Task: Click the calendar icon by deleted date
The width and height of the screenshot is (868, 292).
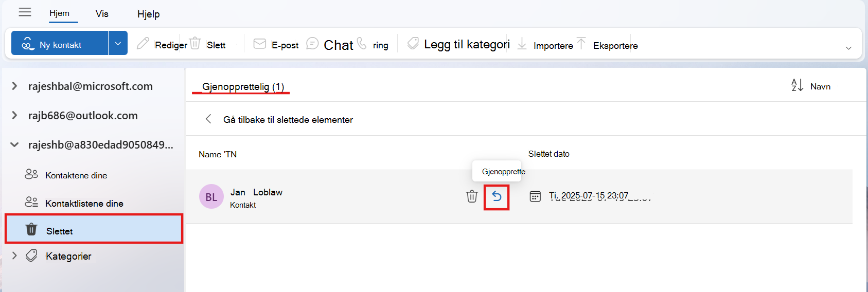Action: 535,196
